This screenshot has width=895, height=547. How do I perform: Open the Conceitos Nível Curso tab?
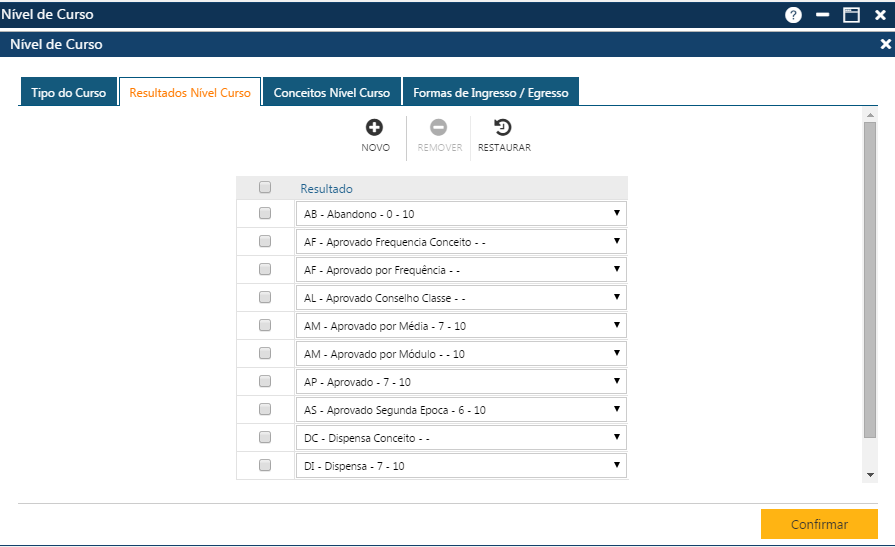tap(332, 93)
